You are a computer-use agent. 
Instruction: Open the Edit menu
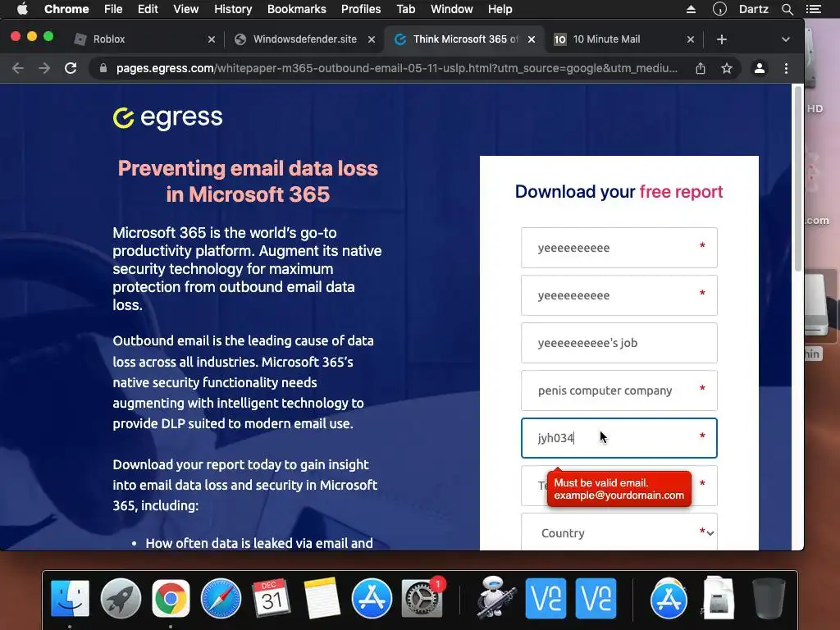click(x=148, y=9)
